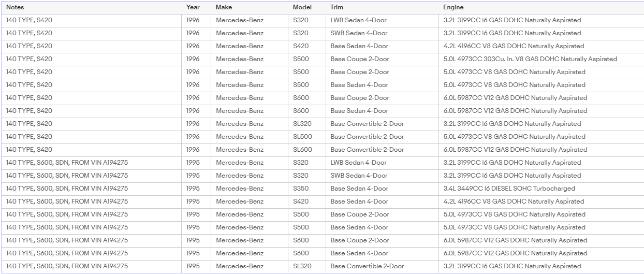Image resolution: width=644 pixels, height=274 pixels.
Task: Select the 4.2L 4196CC V8 engine cell for 1996
Action: coord(541,46)
